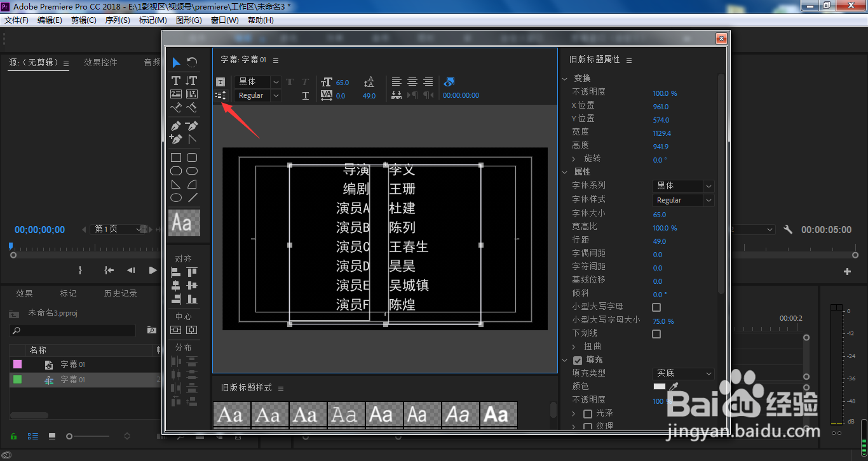Viewport: 868px width, 461px height.
Task: Enable the 光泽 checkbox
Action: tap(588, 413)
